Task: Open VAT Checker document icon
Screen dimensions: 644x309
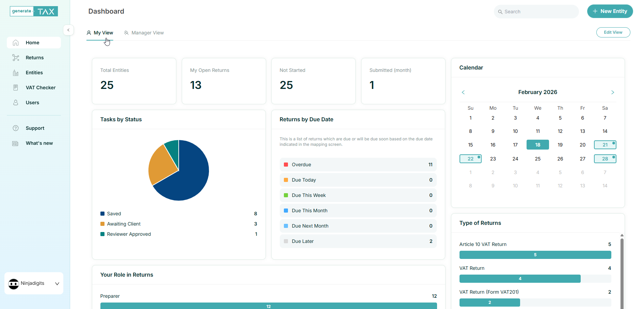Action: click(x=16, y=88)
